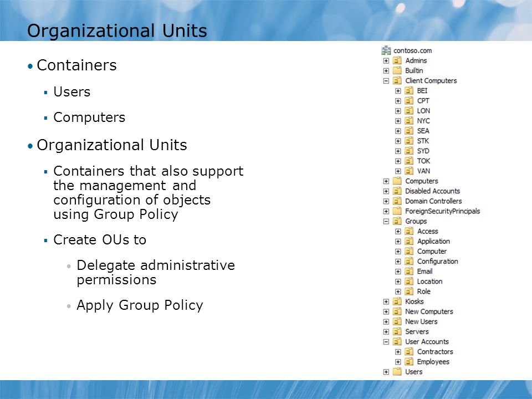Expand the Contractors node
The height and width of the screenshot is (399, 532).
pyautogui.click(x=398, y=352)
